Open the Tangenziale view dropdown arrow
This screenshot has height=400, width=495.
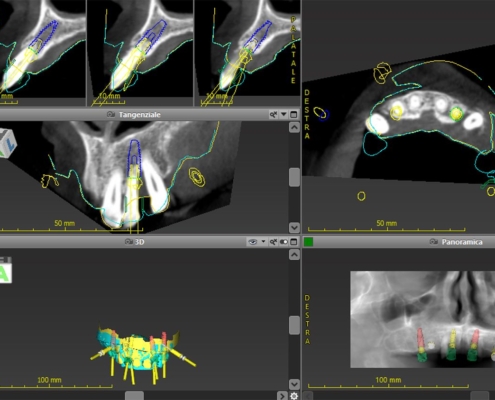(284, 114)
